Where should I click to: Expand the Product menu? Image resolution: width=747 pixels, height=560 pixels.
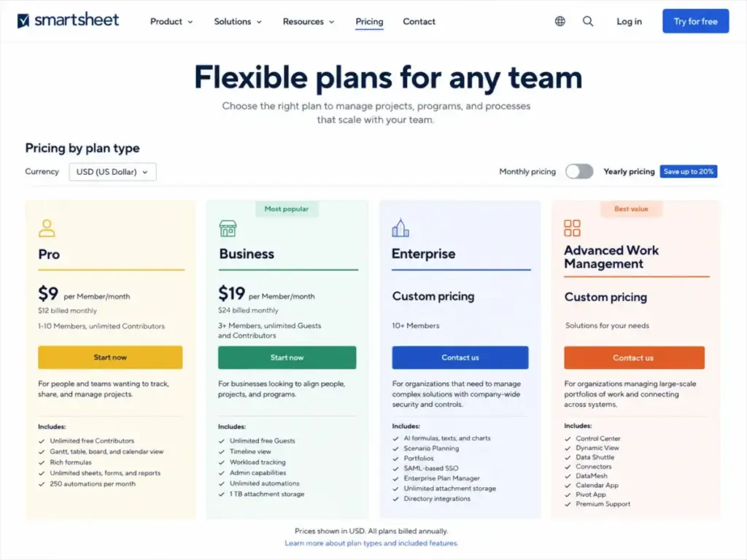coord(171,21)
